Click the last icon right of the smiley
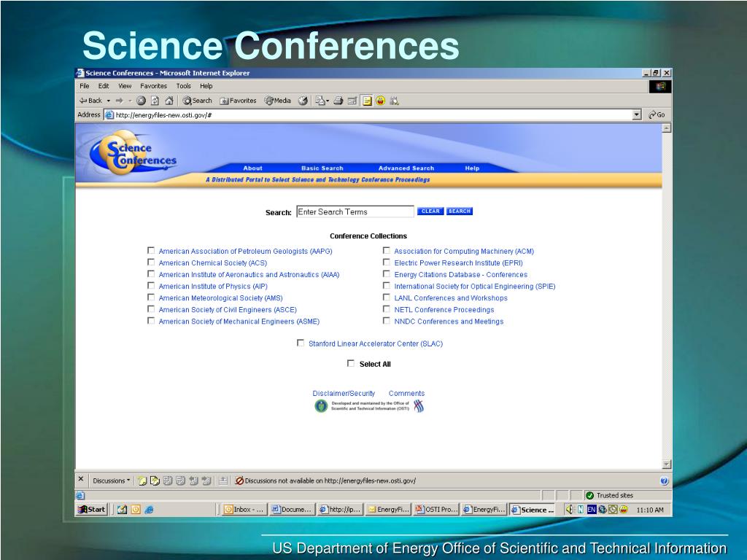 (x=394, y=101)
